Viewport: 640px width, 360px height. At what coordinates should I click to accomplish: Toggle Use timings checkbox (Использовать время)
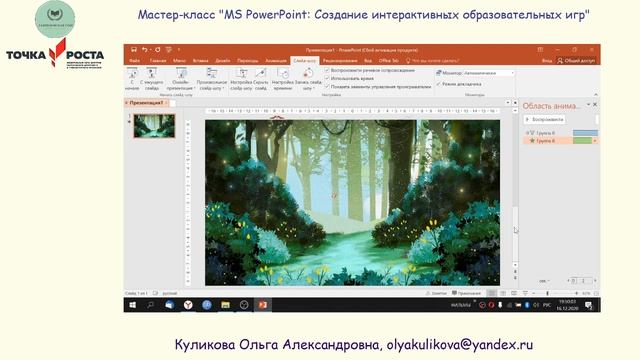[327, 78]
